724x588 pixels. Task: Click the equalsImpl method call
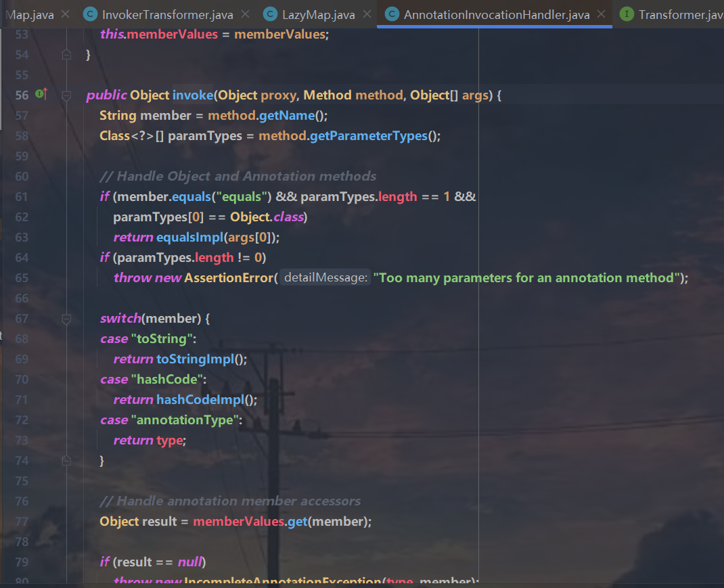[189, 238]
